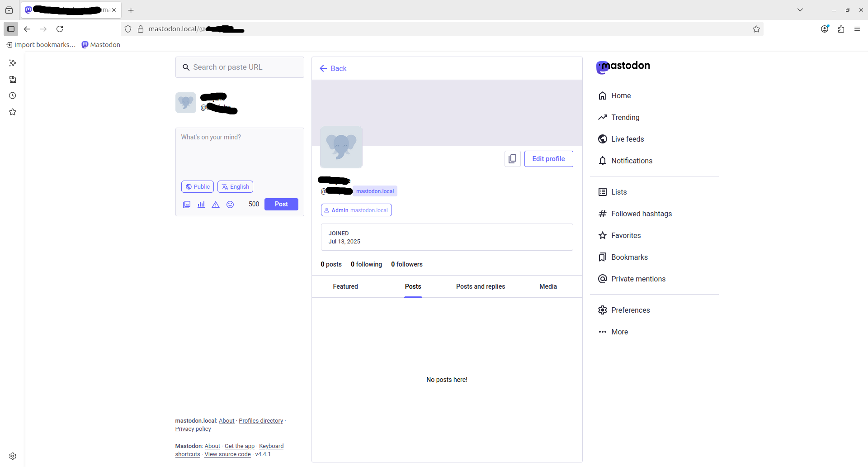Click the Search or paste URL box
The width and height of the screenshot is (868, 467).
(x=240, y=67)
